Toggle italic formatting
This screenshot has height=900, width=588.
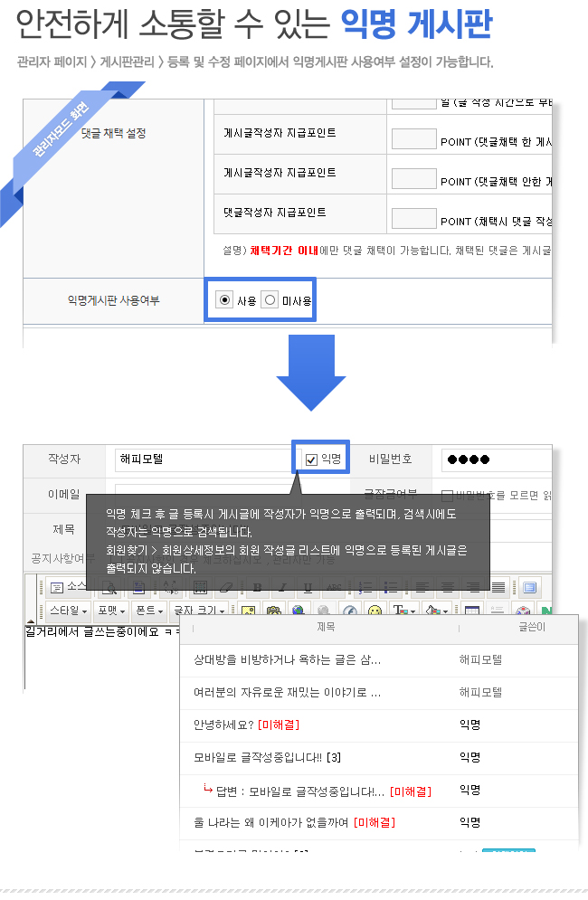tap(282, 587)
